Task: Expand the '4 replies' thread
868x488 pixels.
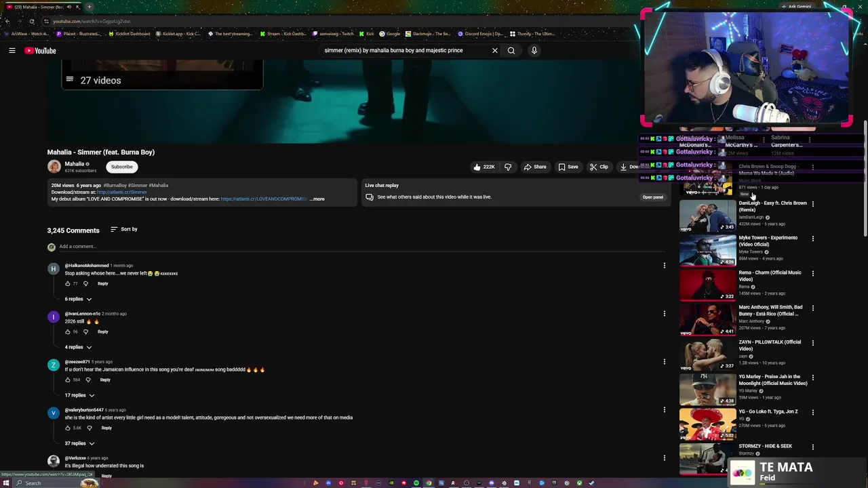Action: pyautogui.click(x=78, y=347)
